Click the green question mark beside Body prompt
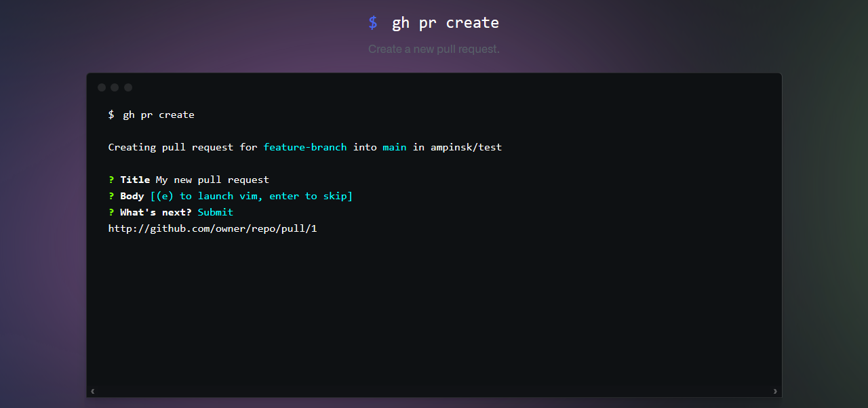 click(x=111, y=196)
